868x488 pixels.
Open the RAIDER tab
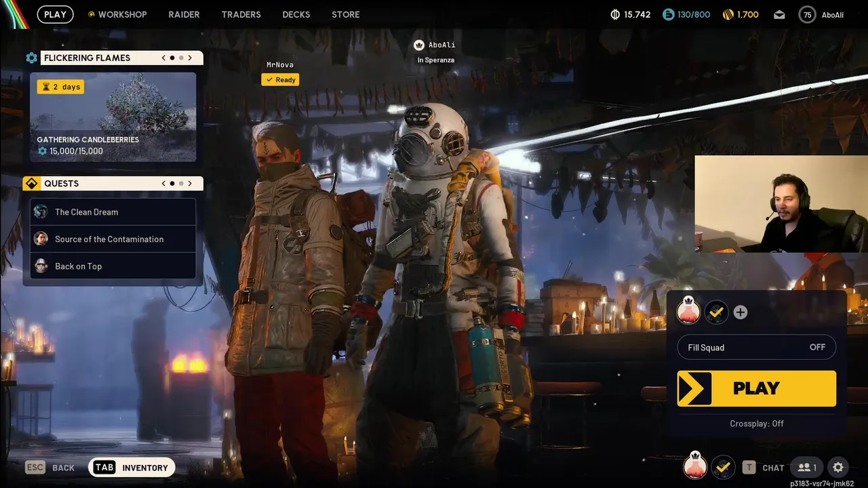click(x=184, y=14)
